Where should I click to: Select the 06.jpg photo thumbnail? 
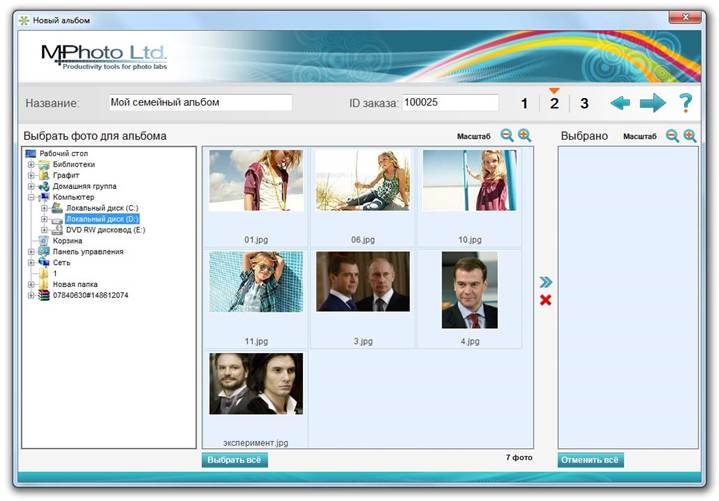pos(363,181)
